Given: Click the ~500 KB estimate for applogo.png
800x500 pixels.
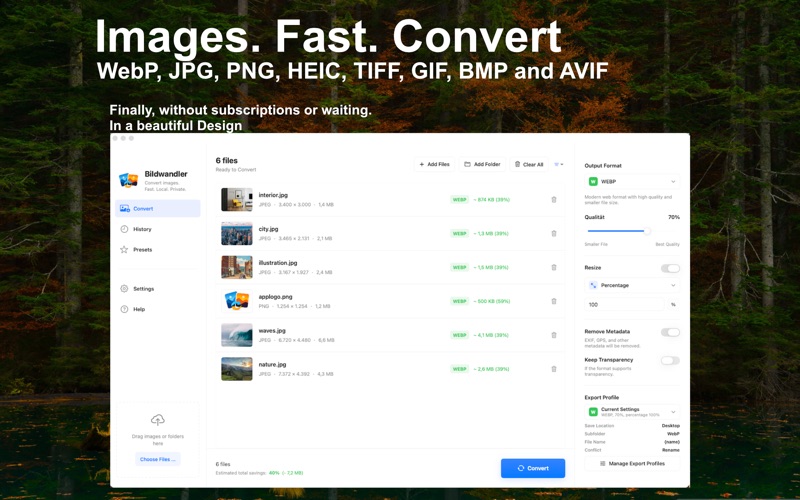Looking at the screenshot, I should coord(491,301).
